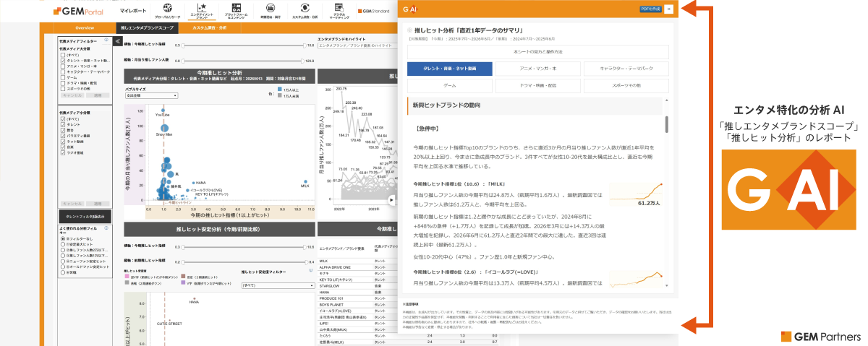The height and width of the screenshot is (346, 868).
Task: Toggle ネット動画 checkbox in 小分類
Action: (63, 141)
